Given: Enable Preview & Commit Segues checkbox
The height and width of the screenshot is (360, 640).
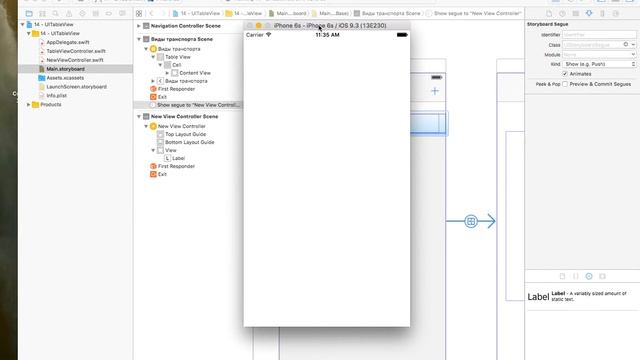Looking at the screenshot, I should pos(565,84).
